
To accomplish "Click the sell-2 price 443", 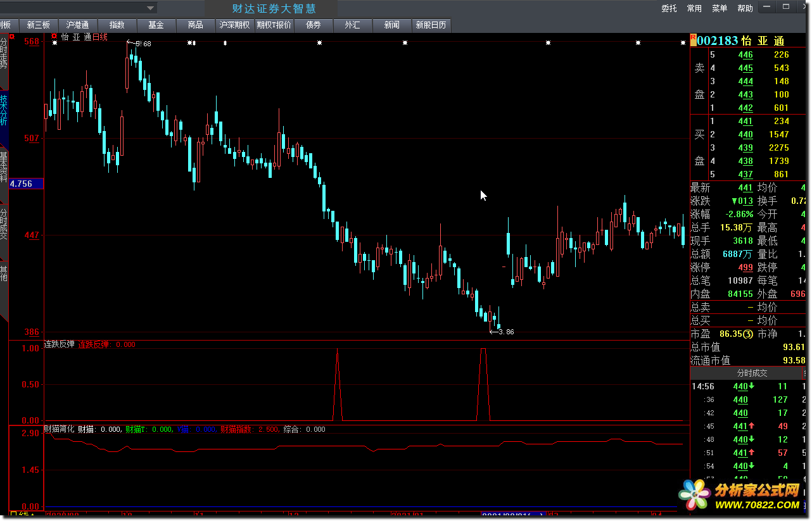I will [745, 94].
